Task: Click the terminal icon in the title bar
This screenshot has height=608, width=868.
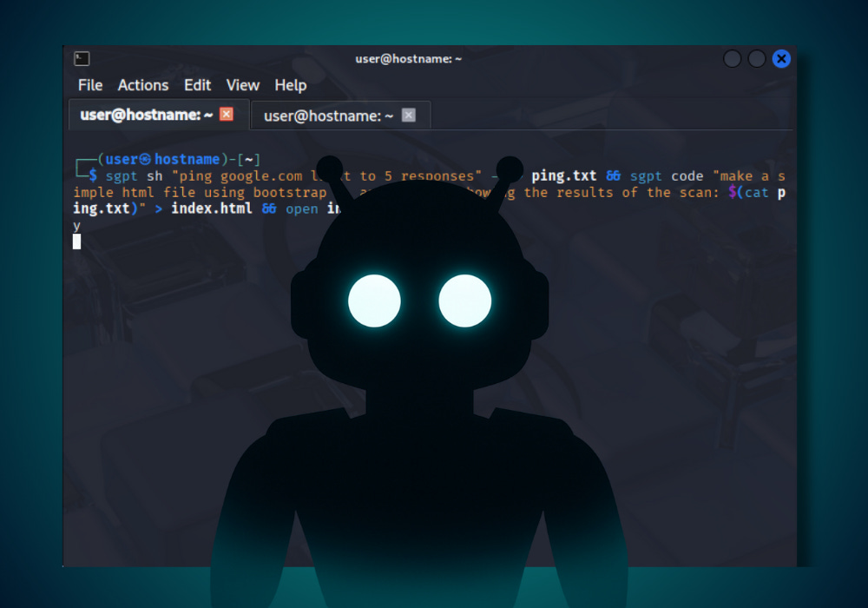Action: [x=82, y=58]
